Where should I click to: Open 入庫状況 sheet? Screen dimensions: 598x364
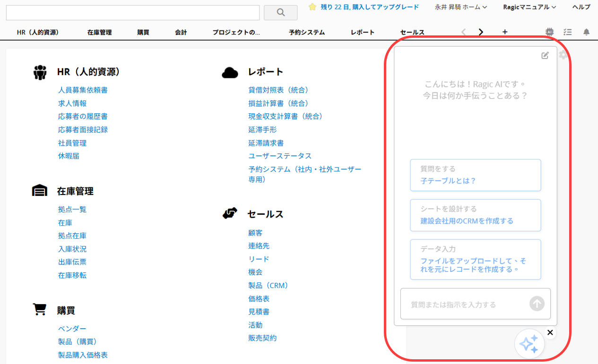(72, 249)
